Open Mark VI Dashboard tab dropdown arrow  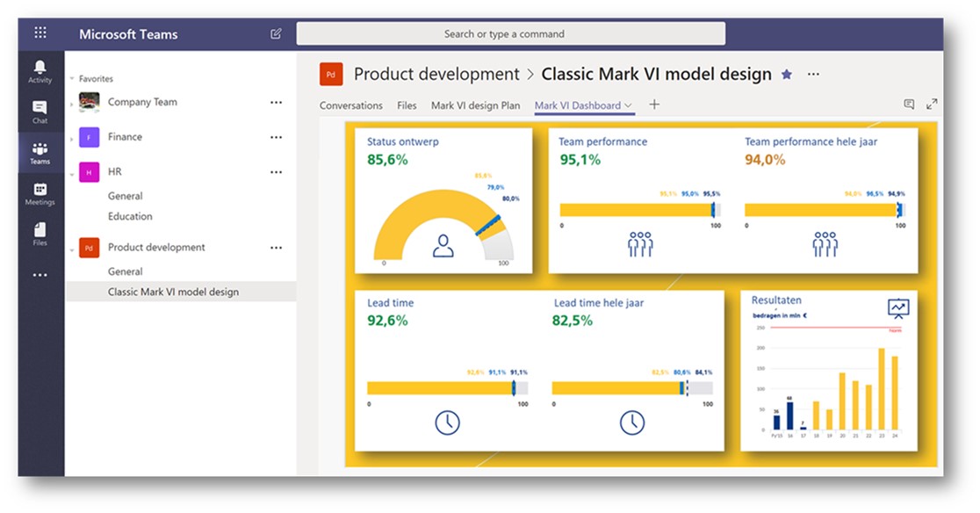click(x=628, y=105)
